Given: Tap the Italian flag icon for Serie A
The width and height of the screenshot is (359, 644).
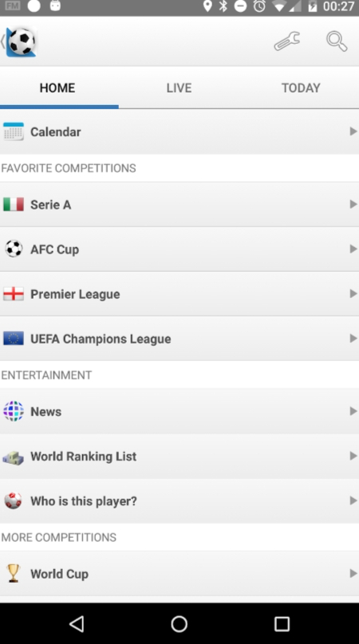Looking at the screenshot, I should pos(14,205).
